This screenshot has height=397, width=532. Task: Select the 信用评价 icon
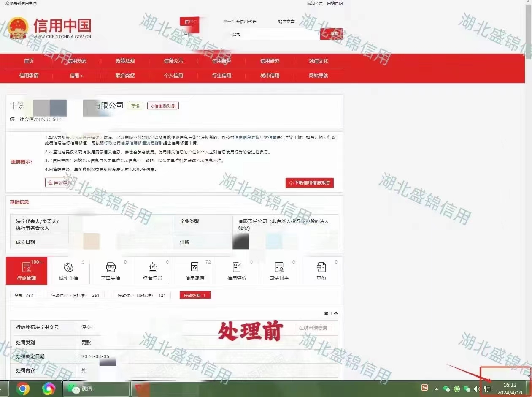[237, 271]
